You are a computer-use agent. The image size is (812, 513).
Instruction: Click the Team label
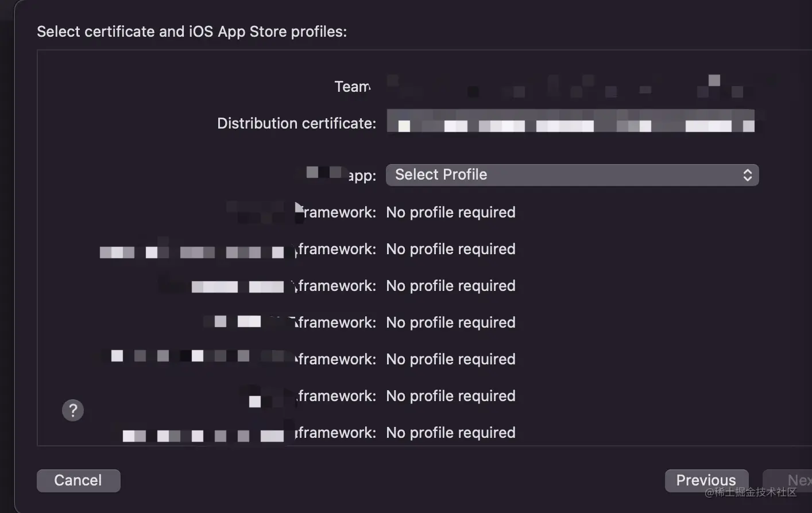353,87
